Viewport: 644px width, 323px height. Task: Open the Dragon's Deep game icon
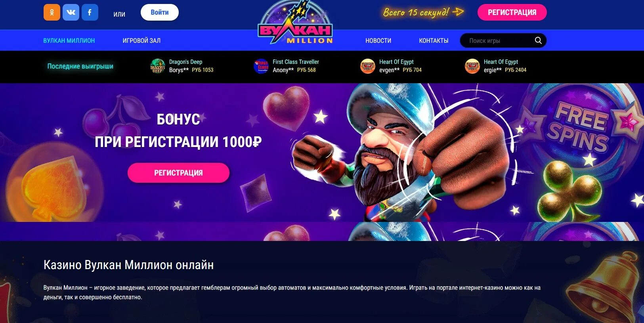point(158,66)
